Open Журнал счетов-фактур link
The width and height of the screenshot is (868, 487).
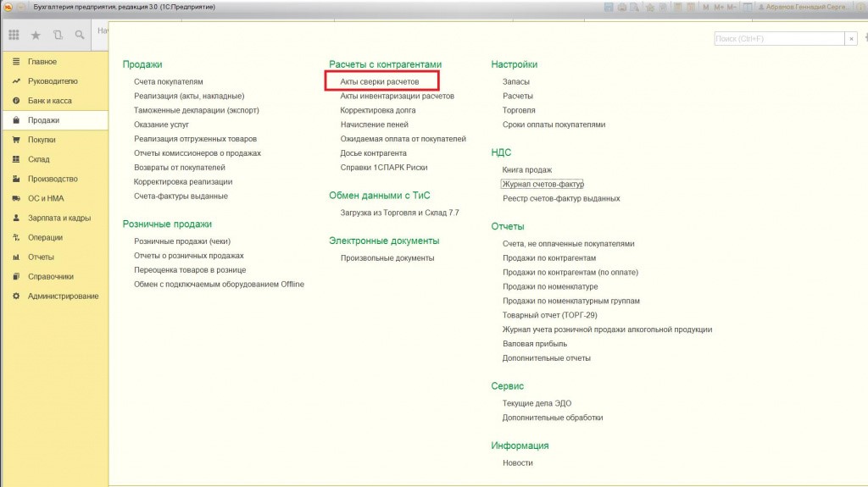[542, 184]
